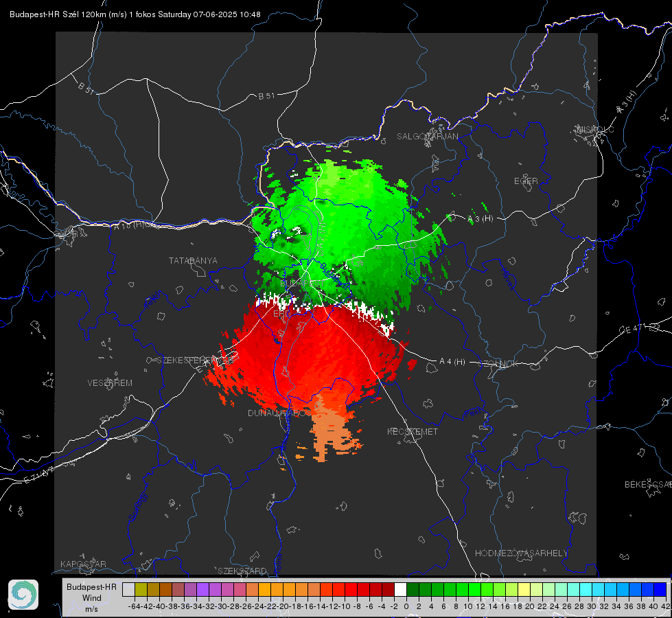Click the A 4 (H) road label

[x=452, y=362]
